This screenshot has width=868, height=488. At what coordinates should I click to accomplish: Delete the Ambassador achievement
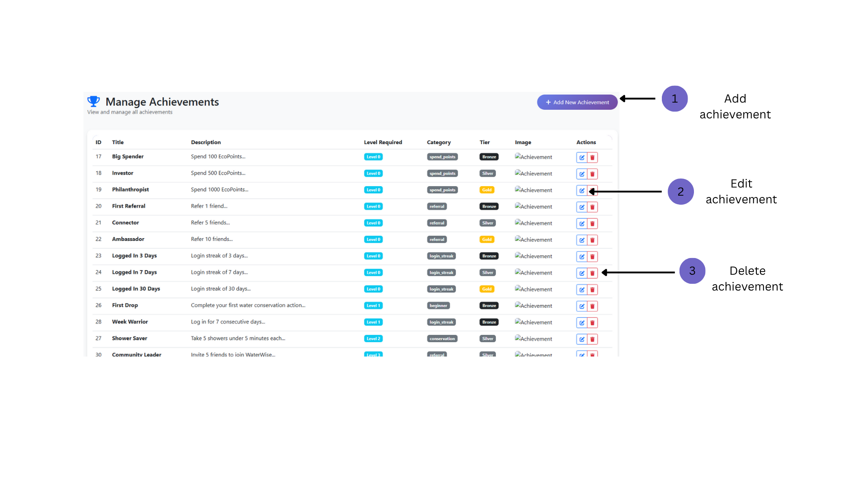click(x=592, y=240)
